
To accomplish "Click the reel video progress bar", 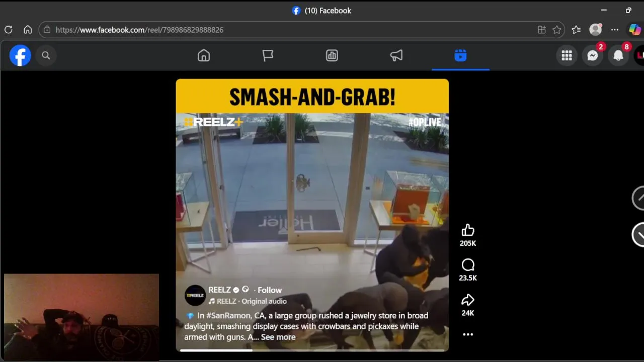I will coord(312,350).
